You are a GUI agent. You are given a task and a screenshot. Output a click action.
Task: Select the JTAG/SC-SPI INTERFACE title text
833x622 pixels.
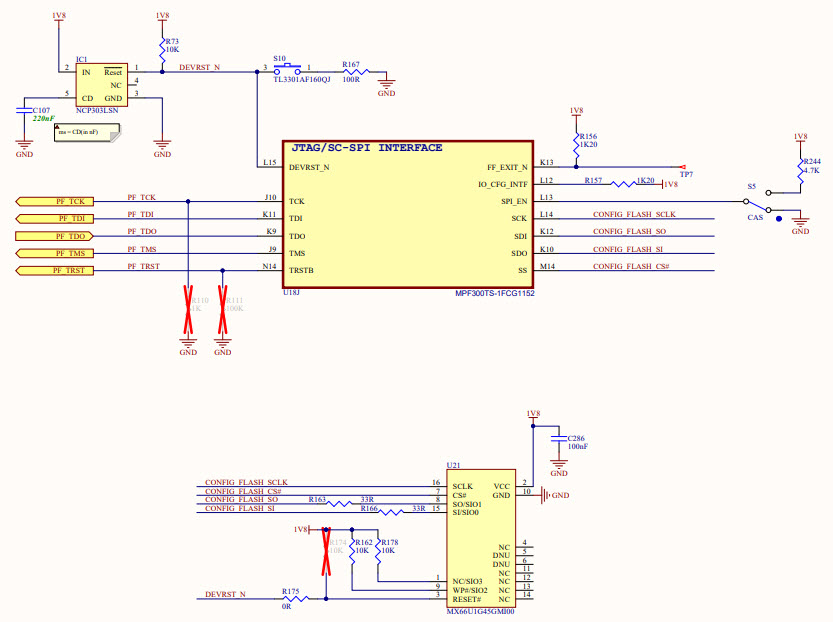(365, 146)
